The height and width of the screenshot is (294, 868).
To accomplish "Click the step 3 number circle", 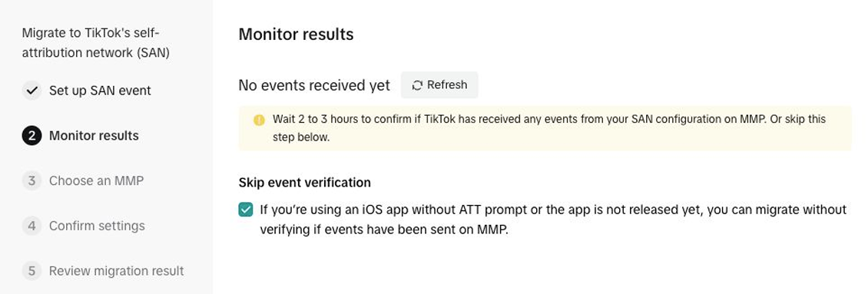I will tap(31, 180).
